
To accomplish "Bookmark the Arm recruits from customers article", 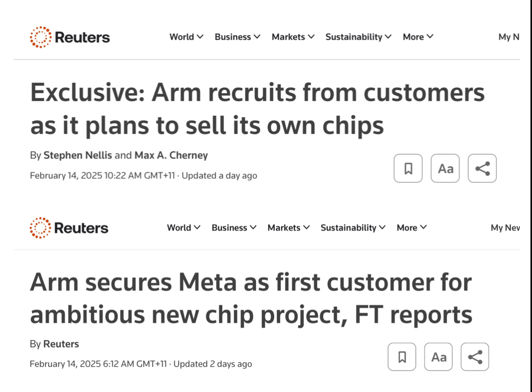I will (408, 168).
